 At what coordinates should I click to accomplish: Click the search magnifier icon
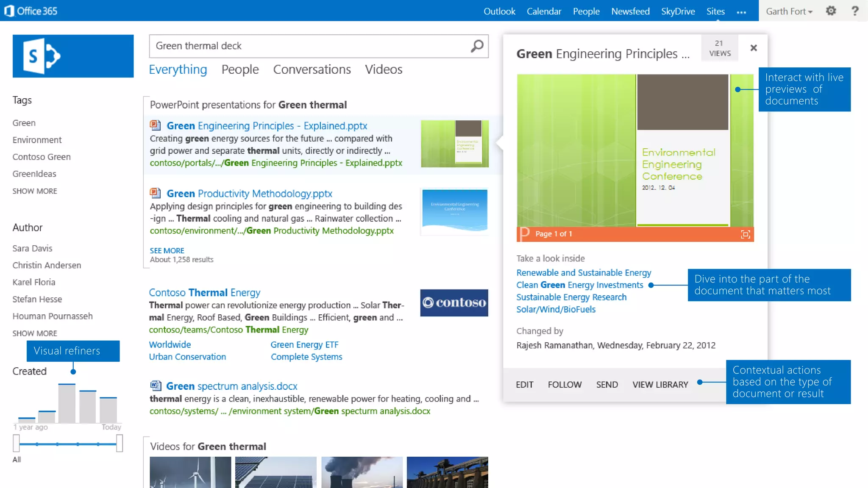click(477, 46)
